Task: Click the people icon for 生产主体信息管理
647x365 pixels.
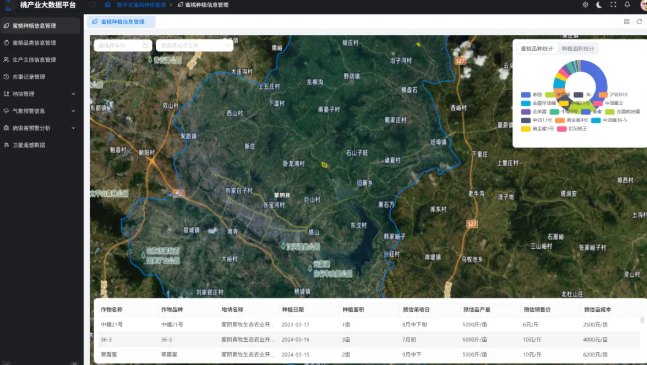Action: coord(6,60)
